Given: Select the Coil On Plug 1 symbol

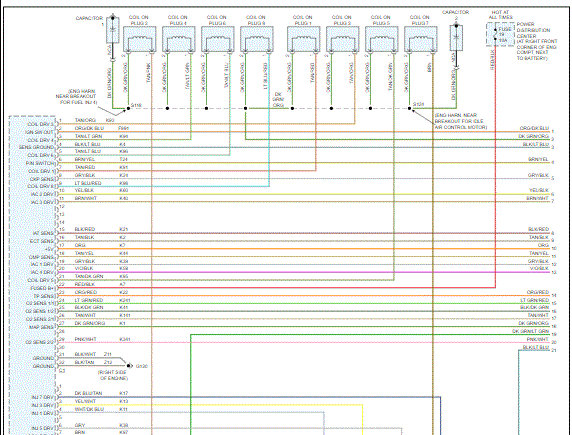Looking at the screenshot, I should click(x=304, y=39).
